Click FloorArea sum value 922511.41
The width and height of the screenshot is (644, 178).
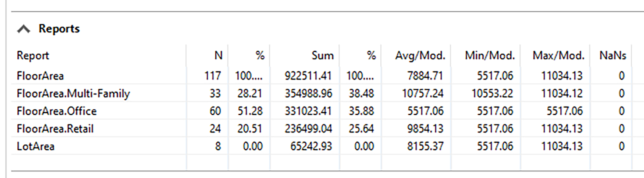[x=308, y=76]
